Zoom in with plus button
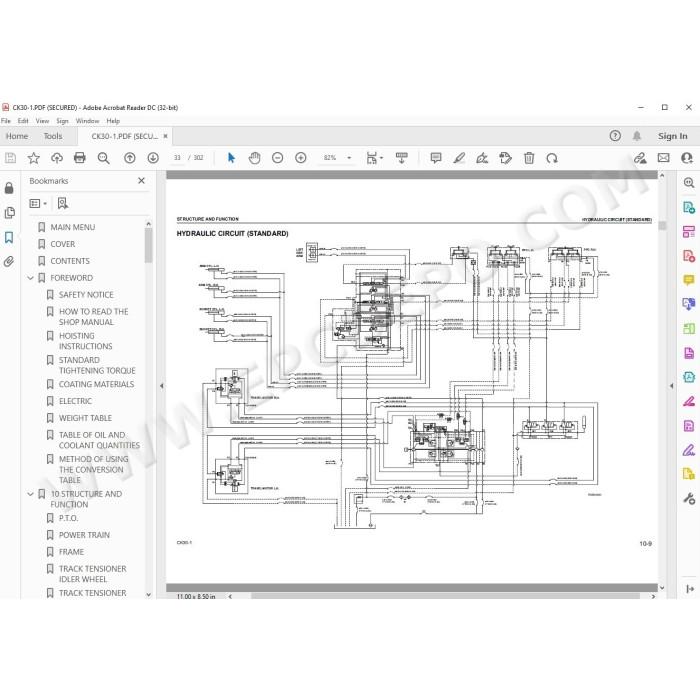The height and width of the screenshot is (700, 700). coord(301,158)
